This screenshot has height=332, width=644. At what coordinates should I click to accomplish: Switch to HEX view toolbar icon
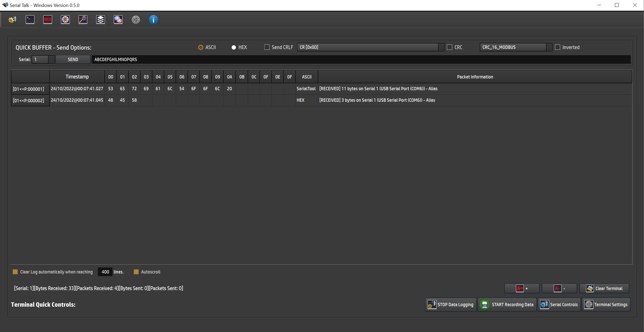[x=48, y=20]
